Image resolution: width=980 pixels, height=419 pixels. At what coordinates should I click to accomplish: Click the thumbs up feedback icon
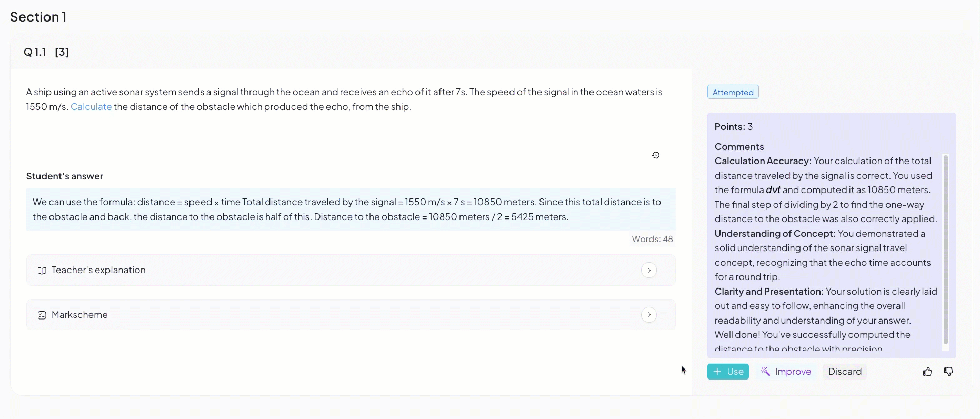tap(927, 372)
